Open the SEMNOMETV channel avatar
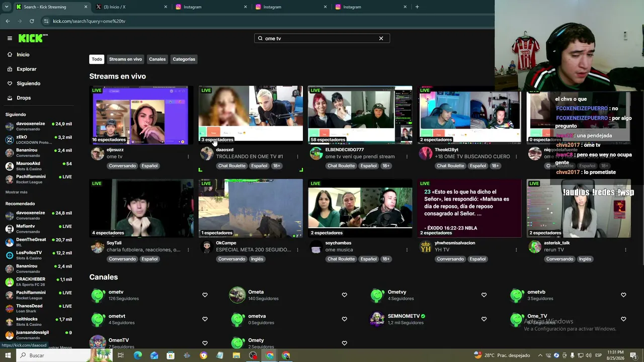The image size is (644, 362). (x=377, y=319)
